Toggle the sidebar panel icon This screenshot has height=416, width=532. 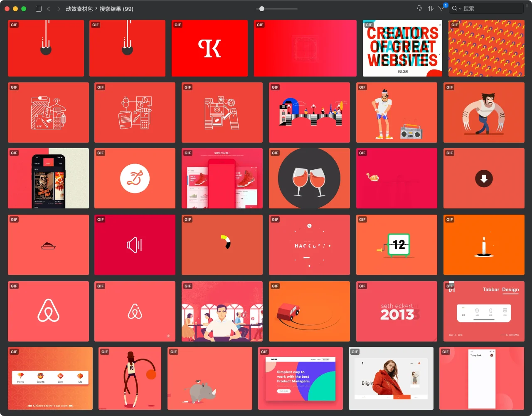tap(39, 9)
